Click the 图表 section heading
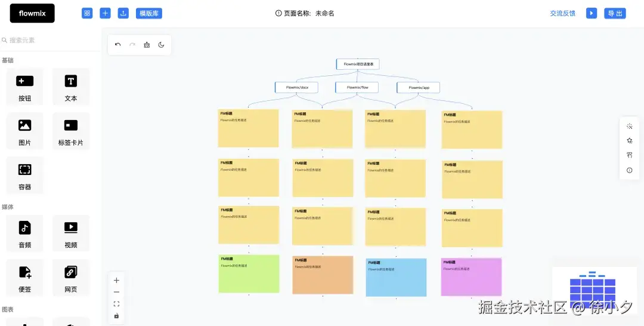Image resolution: width=644 pixels, height=326 pixels. tap(7, 309)
